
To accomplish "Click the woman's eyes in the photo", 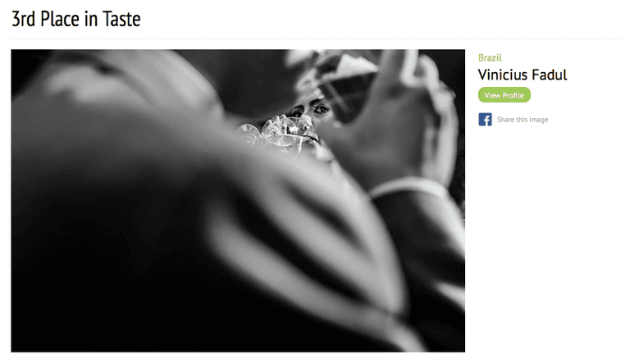I will click(x=310, y=109).
